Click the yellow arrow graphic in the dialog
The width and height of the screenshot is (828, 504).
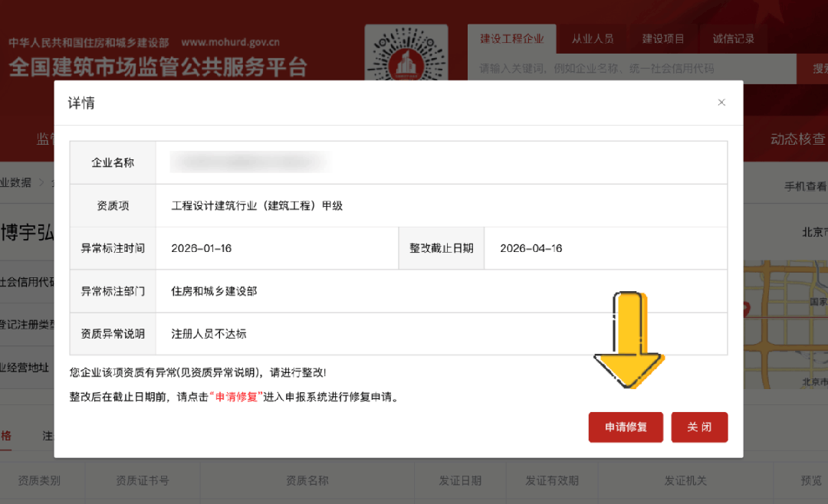630,337
